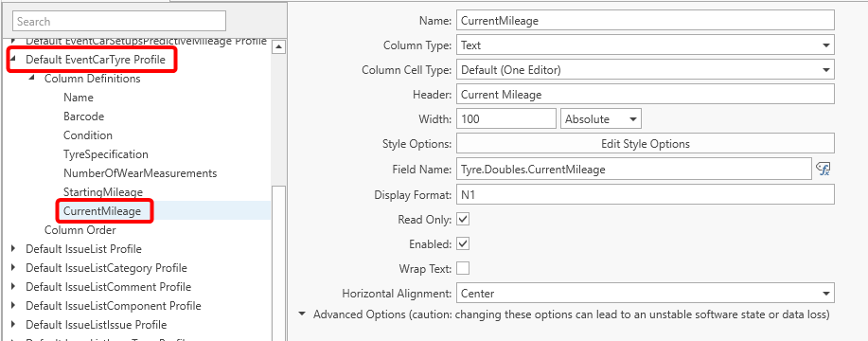This screenshot has width=868, height=341.
Task: Click into the Search box
Action: 119,22
